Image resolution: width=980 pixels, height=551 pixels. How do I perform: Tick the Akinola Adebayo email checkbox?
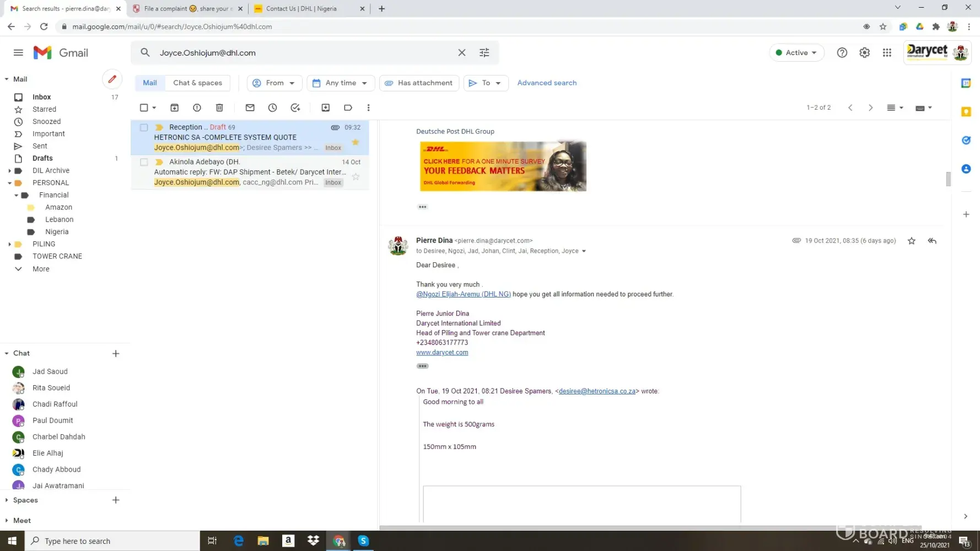tap(144, 162)
